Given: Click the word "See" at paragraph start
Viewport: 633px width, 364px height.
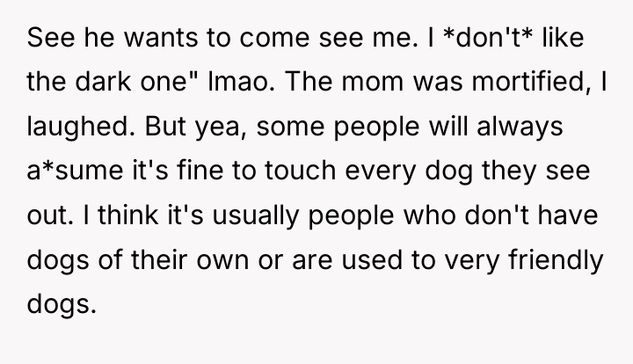Looking at the screenshot, I should [51, 37].
